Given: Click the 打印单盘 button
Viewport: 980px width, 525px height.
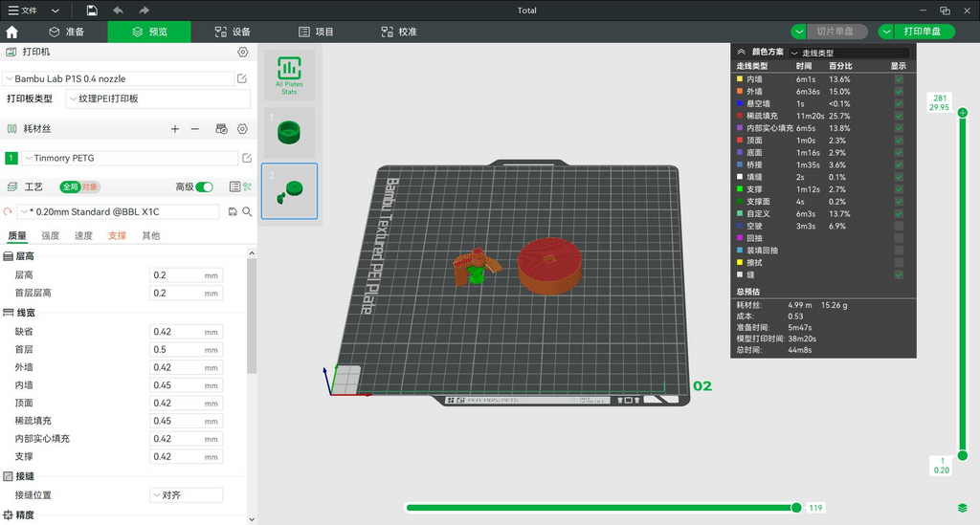Looking at the screenshot, I should 924,32.
